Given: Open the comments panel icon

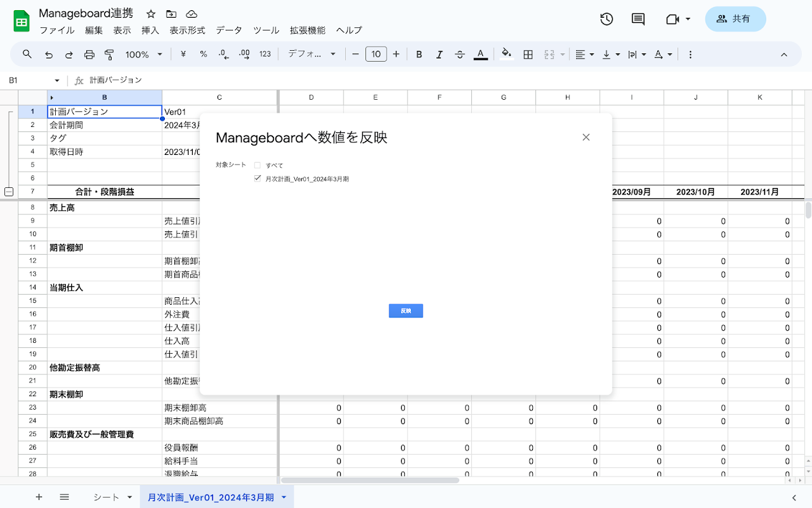Looking at the screenshot, I should (638, 19).
